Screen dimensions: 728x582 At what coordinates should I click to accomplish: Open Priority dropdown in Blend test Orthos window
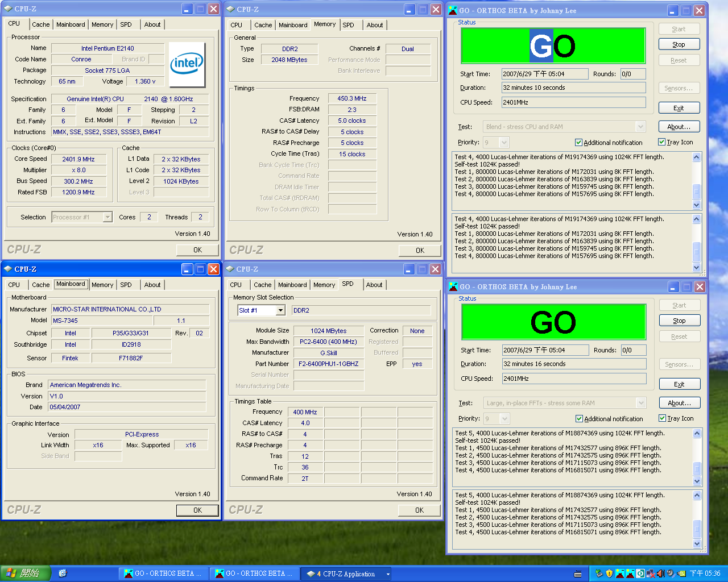(504, 143)
